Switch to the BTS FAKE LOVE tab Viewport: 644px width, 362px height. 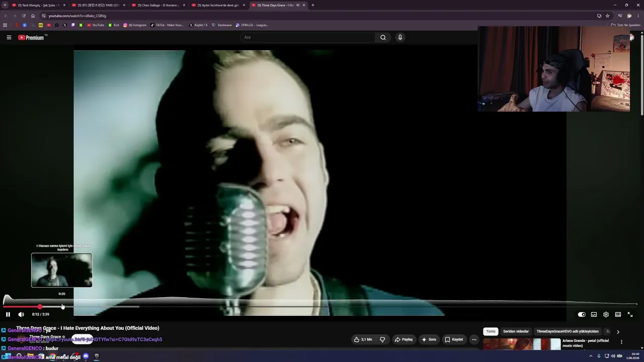coord(98,5)
